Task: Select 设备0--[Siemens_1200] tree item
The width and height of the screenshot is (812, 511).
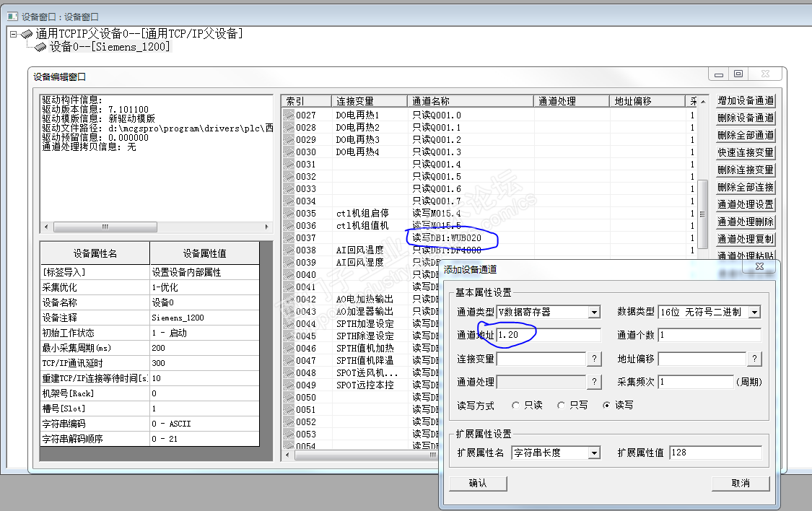Action: click(x=110, y=47)
